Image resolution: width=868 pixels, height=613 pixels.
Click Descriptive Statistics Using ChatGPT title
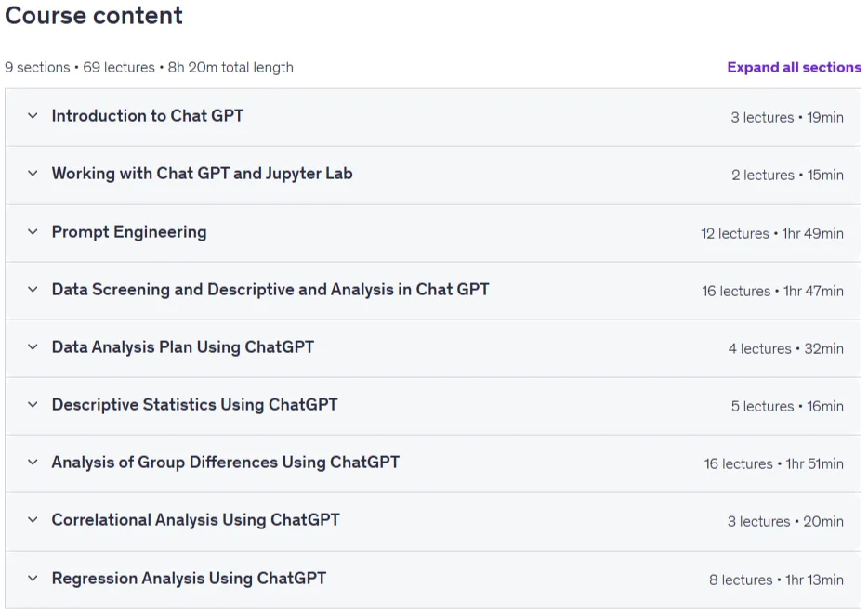coord(194,405)
